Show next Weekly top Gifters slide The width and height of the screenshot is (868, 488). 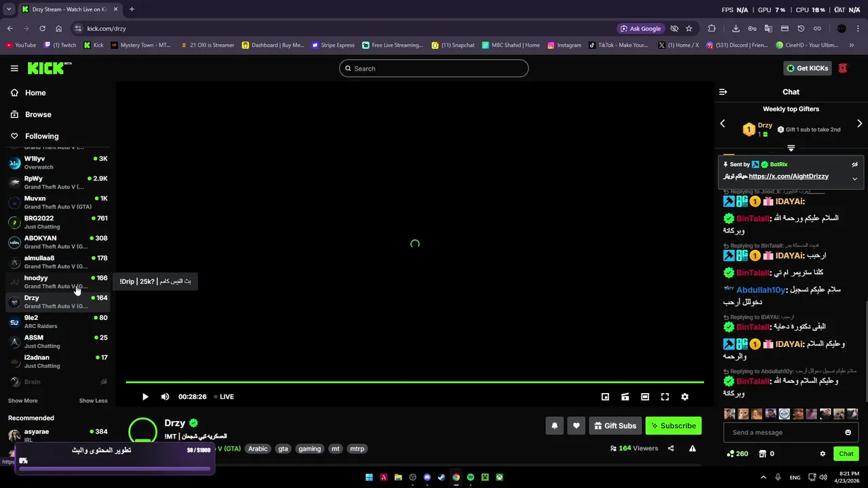pyautogui.click(x=859, y=123)
